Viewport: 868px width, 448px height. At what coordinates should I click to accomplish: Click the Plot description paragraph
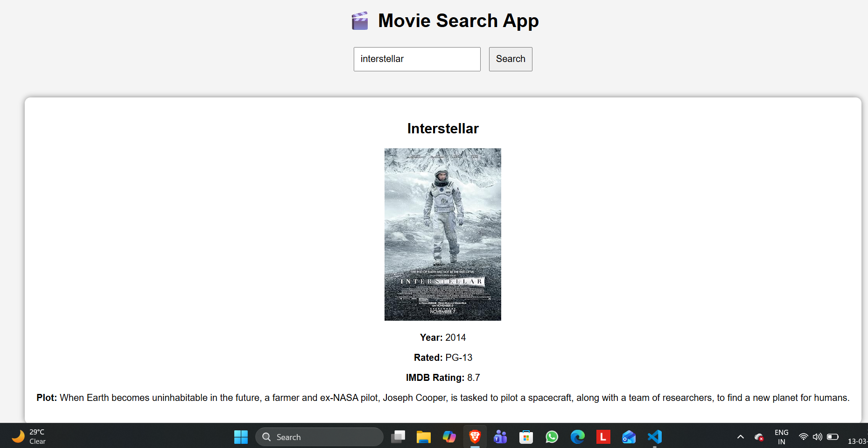point(443,398)
